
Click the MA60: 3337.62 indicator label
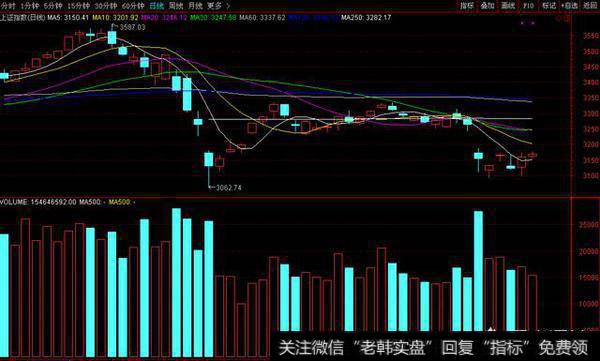pyautogui.click(x=262, y=18)
